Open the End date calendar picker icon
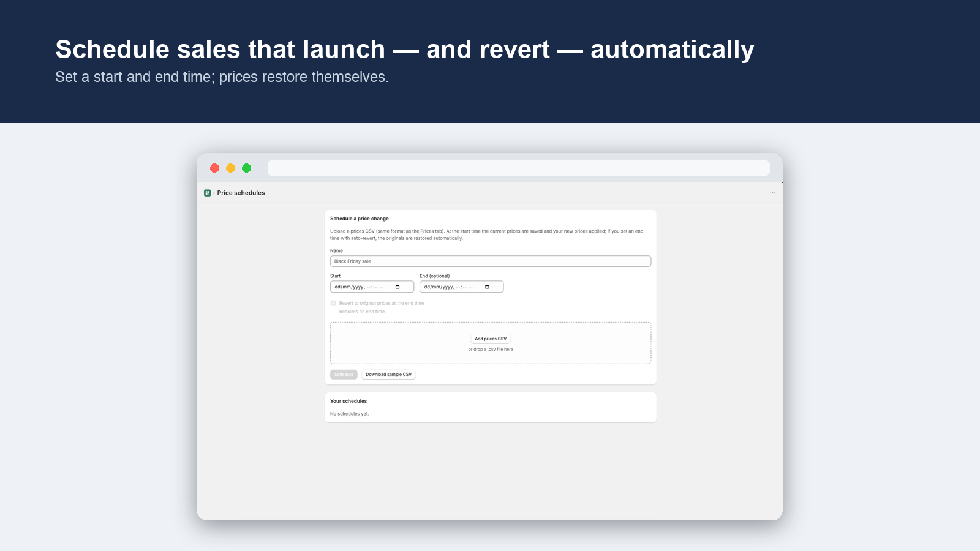 point(487,287)
